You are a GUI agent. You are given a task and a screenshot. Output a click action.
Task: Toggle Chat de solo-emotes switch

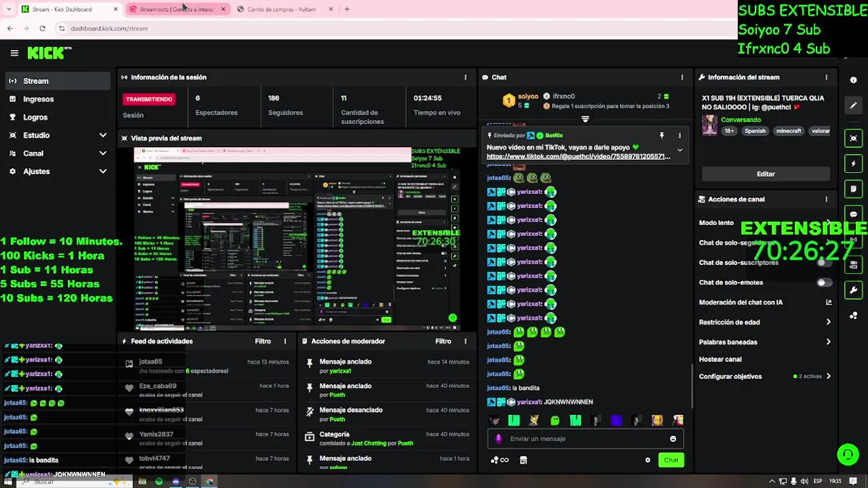[823, 283]
